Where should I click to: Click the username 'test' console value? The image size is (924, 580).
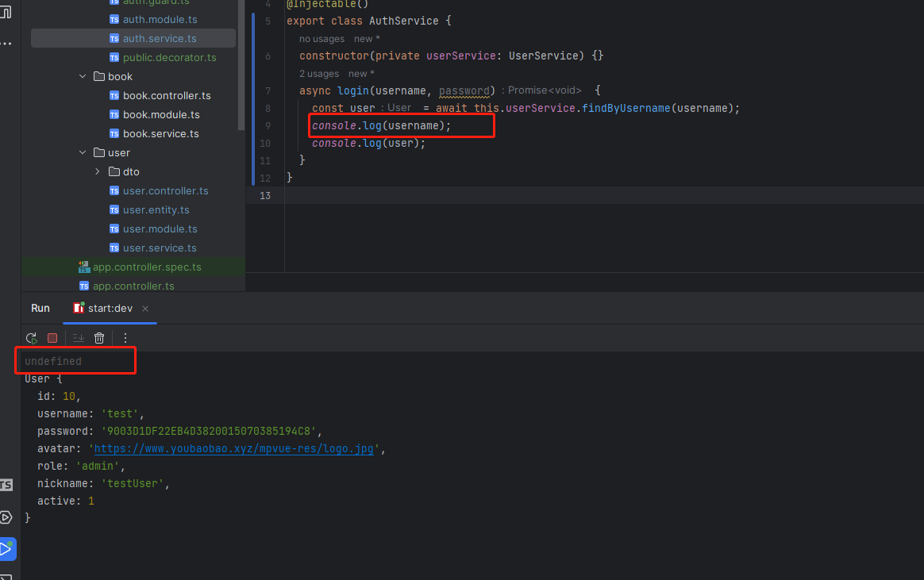click(x=120, y=414)
